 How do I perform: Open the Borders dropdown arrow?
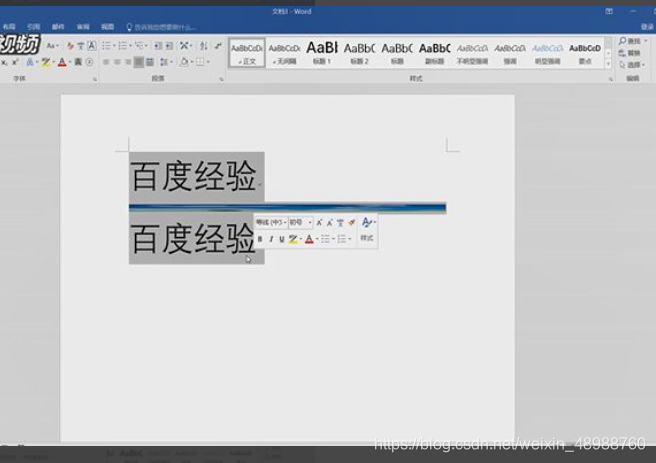208,62
